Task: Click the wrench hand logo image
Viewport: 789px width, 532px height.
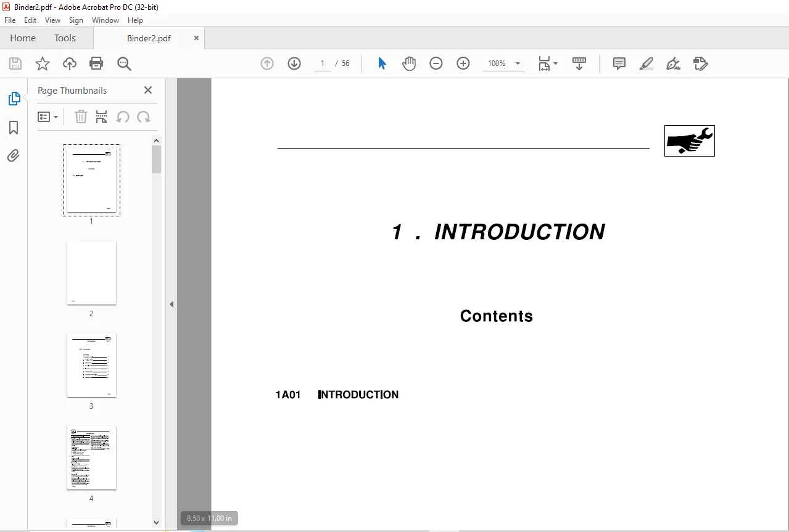Action: click(x=689, y=141)
